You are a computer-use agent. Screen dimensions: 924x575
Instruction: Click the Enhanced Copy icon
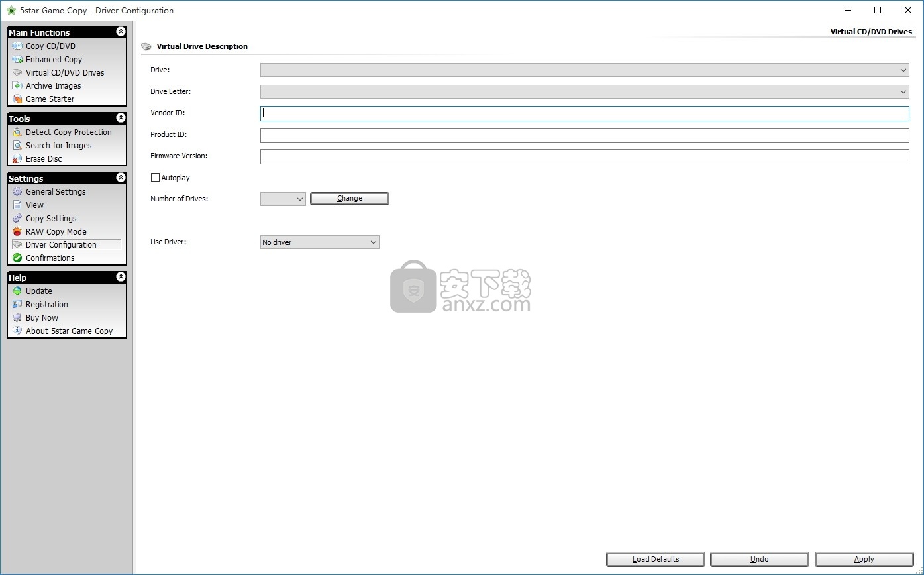17,59
